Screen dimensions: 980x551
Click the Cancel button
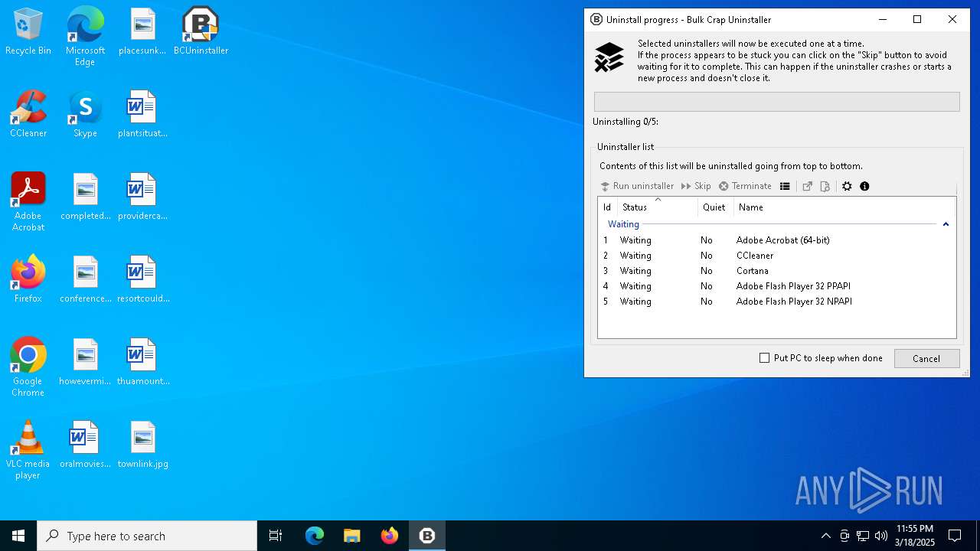(x=926, y=358)
